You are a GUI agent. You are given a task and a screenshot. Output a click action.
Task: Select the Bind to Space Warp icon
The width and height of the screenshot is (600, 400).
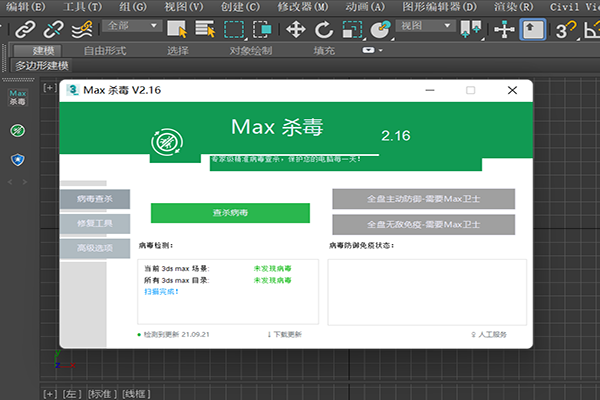pos(82,29)
